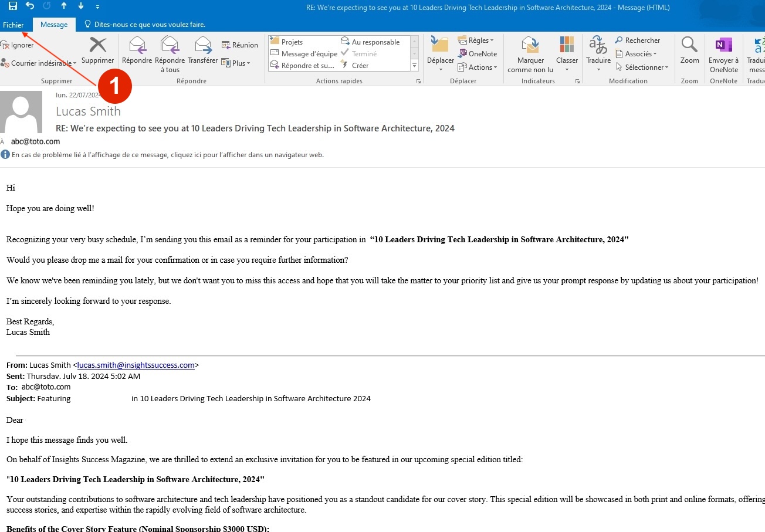Go to the next item using the down arrow
765x532 pixels.
coord(81,6)
